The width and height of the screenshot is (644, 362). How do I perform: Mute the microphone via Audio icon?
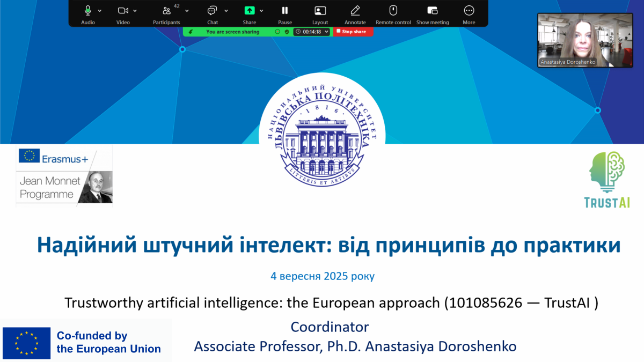(x=87, y=10)
